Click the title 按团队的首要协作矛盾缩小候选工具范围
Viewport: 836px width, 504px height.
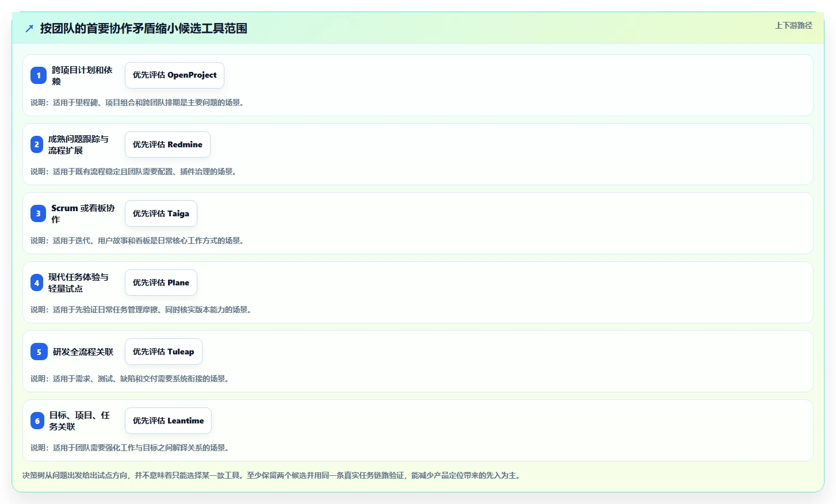coord(144,28)
